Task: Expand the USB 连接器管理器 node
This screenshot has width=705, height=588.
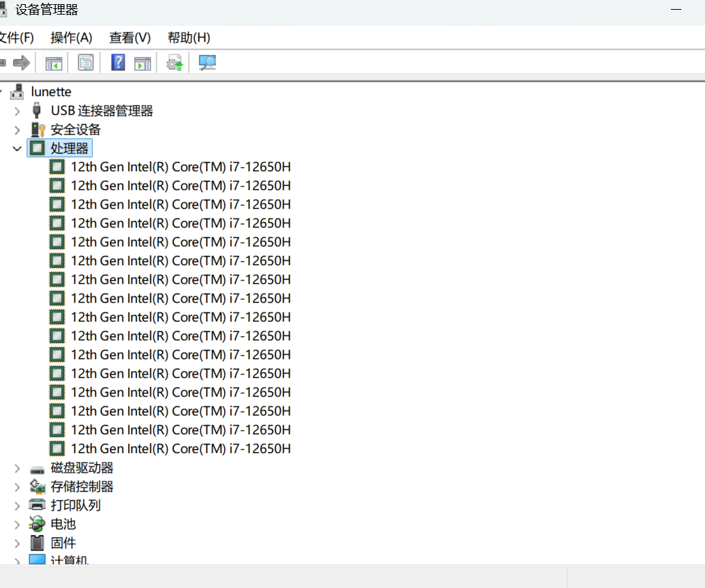Action: (17, 111)
